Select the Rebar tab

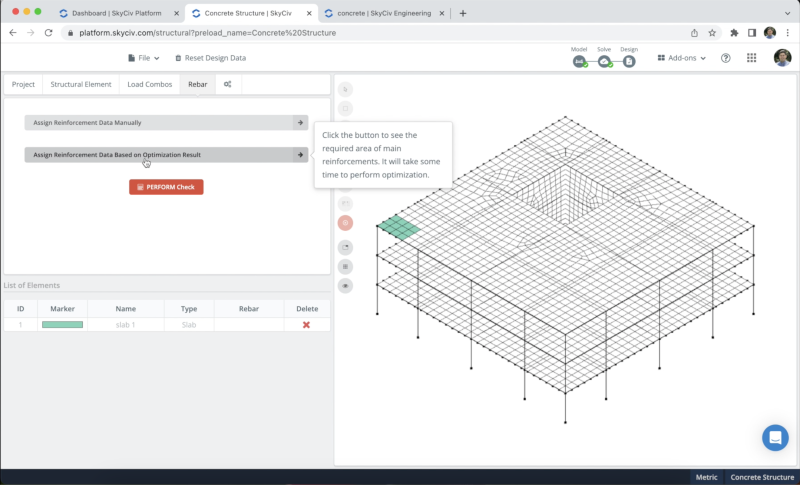197,84
